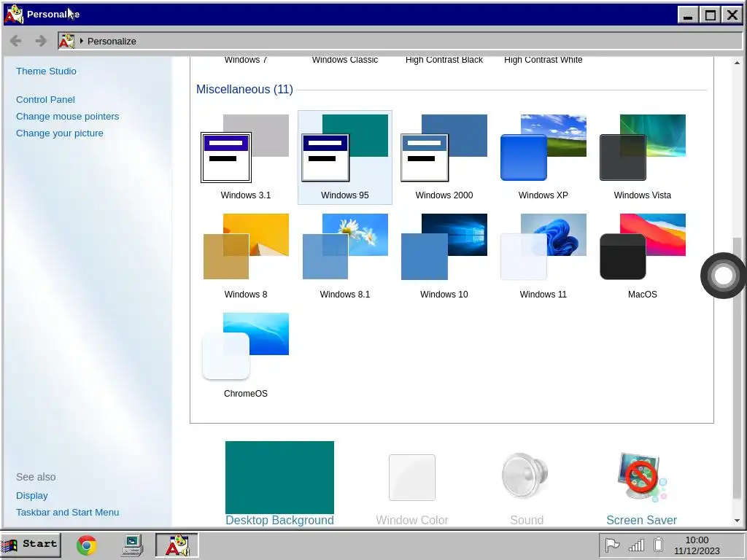
Task: Select the Windows 3.1 theme
Action: 245,157
